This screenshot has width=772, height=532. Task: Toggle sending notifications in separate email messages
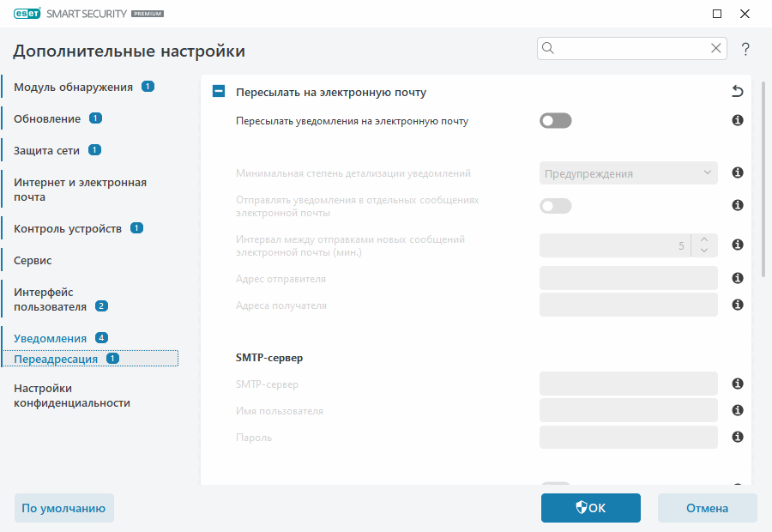[555, 206]
